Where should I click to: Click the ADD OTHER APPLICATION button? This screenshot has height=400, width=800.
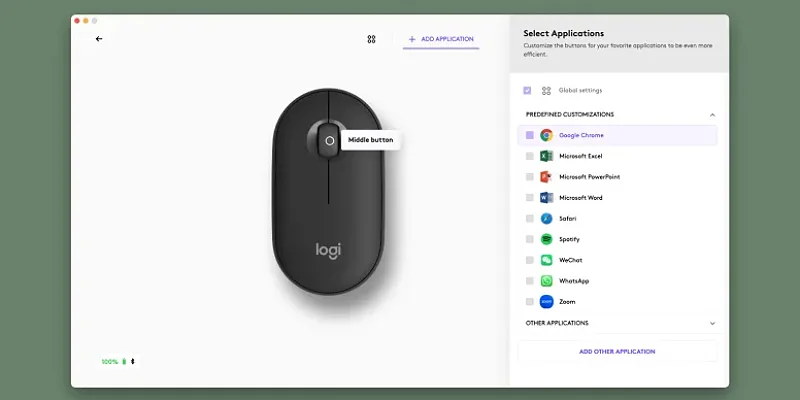(617, 352)
